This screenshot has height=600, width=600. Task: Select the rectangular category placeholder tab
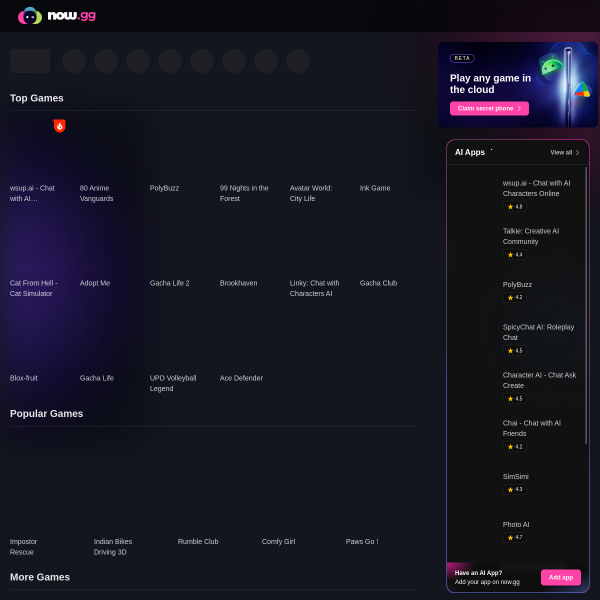[x=30, y=61]
